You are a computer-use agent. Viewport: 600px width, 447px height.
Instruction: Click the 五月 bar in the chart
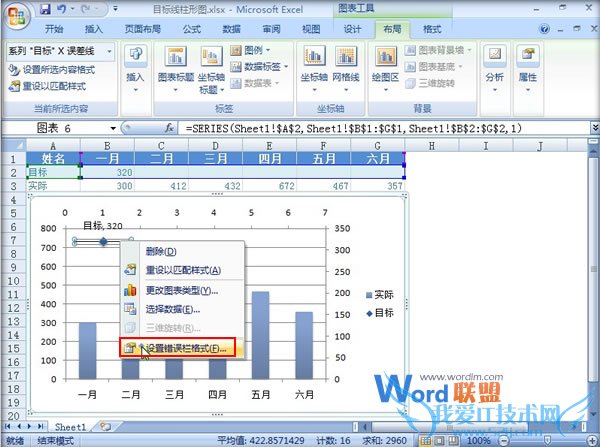pyautogui.click(x=261, y=335)
